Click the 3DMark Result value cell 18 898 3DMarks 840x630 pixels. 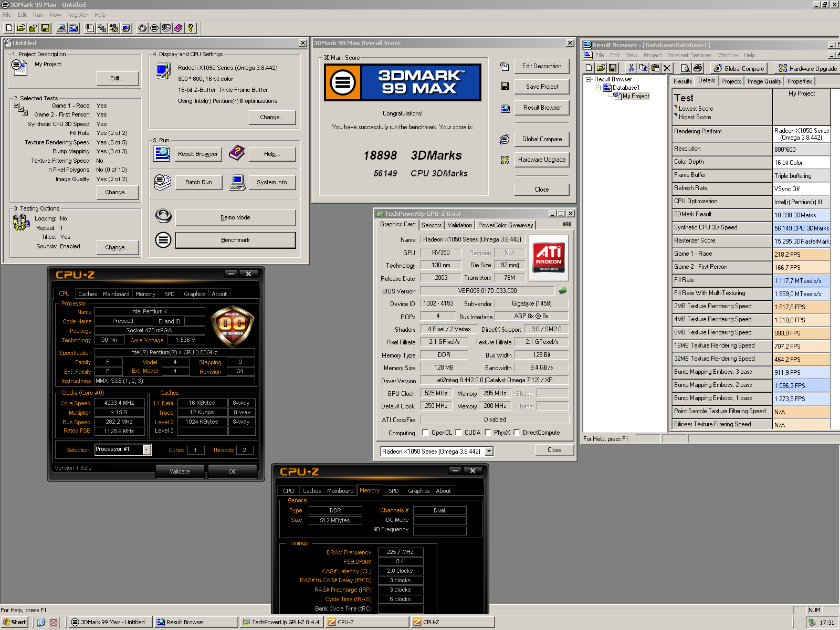[802, 215]
